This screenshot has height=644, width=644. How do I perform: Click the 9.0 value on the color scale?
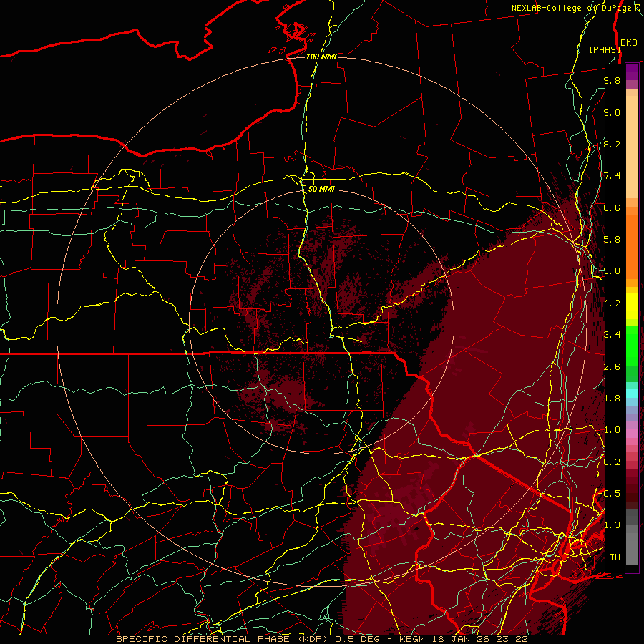[612, 112]
